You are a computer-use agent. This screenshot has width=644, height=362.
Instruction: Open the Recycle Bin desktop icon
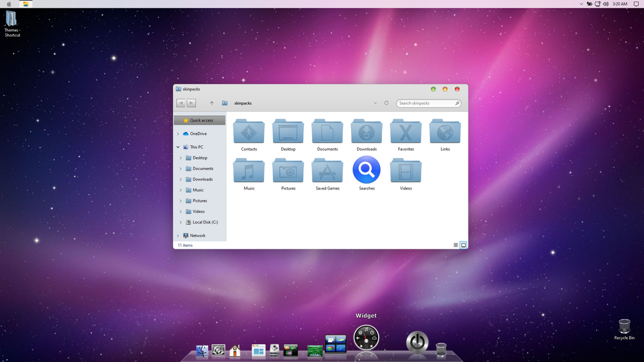[x=624, y=329]
